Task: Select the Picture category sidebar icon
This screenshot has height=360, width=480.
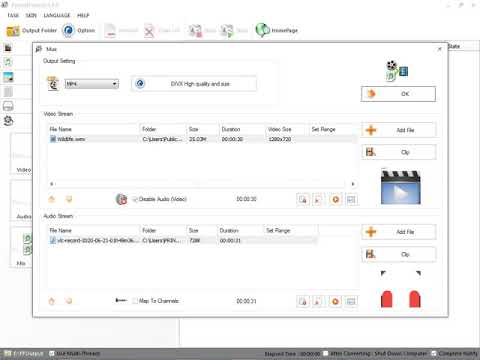Action: coord(8,77)
